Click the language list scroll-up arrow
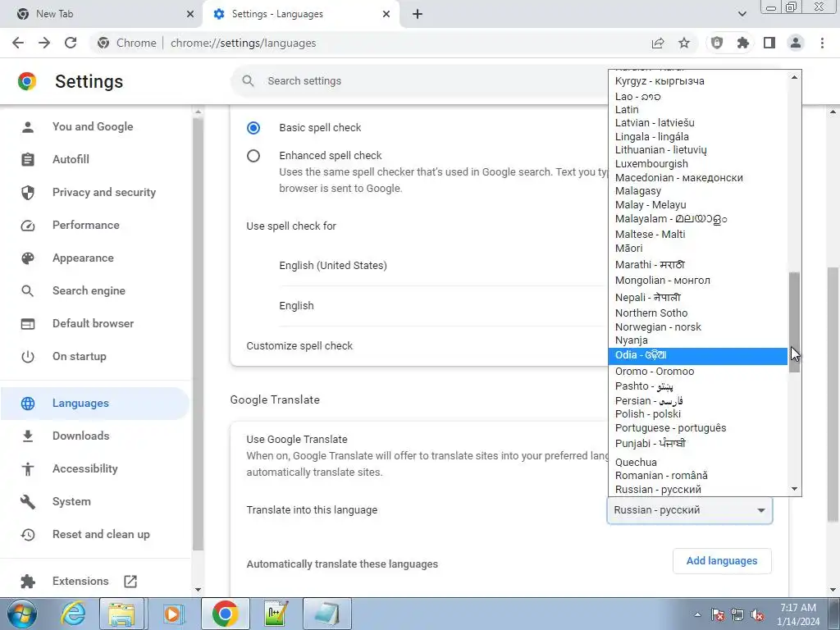840x630 pixels. click(x=794, y=77)
